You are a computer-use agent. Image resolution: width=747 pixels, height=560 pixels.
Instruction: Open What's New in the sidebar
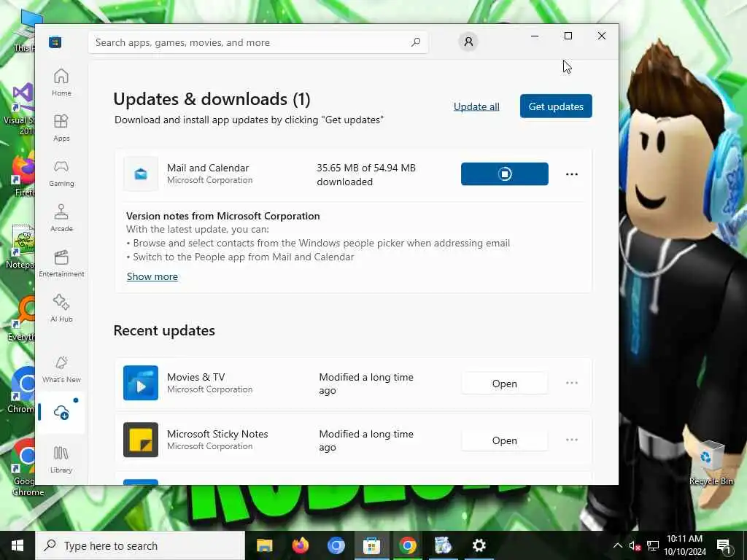(61, 369)
